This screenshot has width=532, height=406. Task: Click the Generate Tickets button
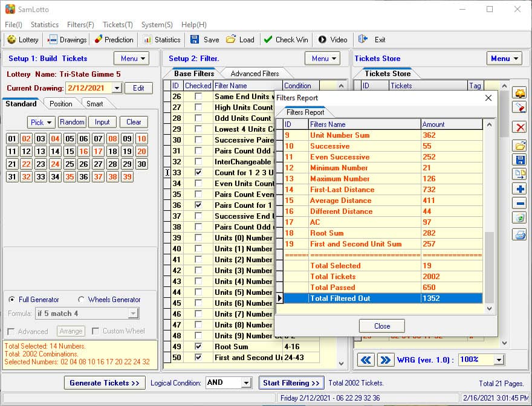[105, 383]
